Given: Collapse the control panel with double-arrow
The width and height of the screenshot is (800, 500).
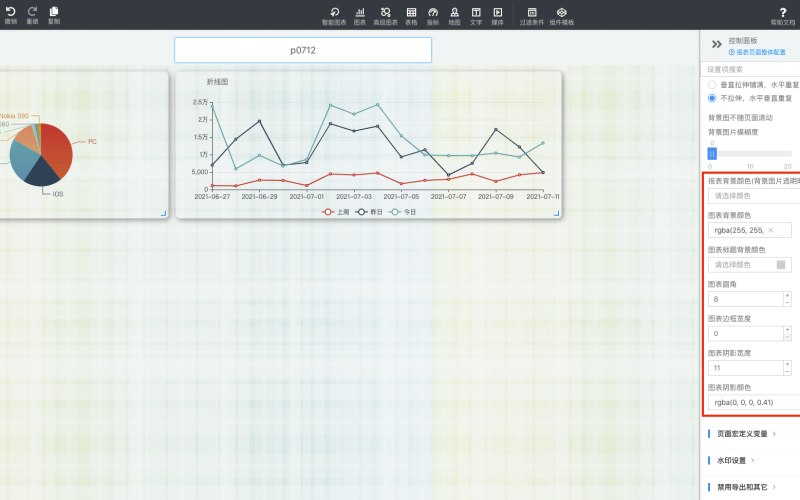Looking at the screenshot, I should coord(716,44).
